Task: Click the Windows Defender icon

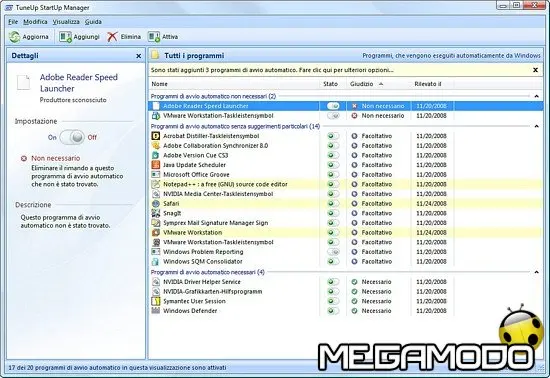Action: (156, 311)
